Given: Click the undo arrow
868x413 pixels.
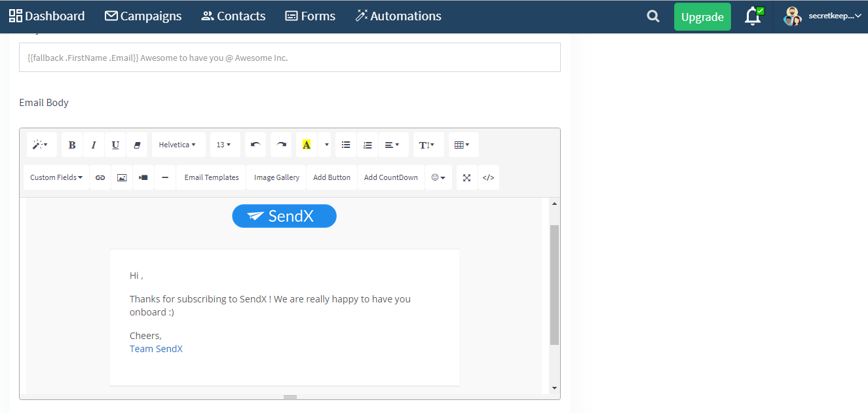Looking at the screenshot, I should pos(255,145).
